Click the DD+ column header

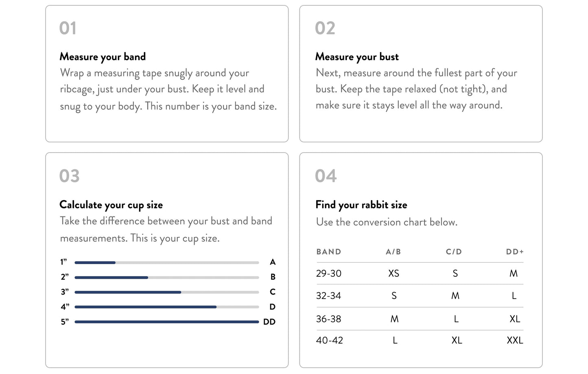[515, 252]
